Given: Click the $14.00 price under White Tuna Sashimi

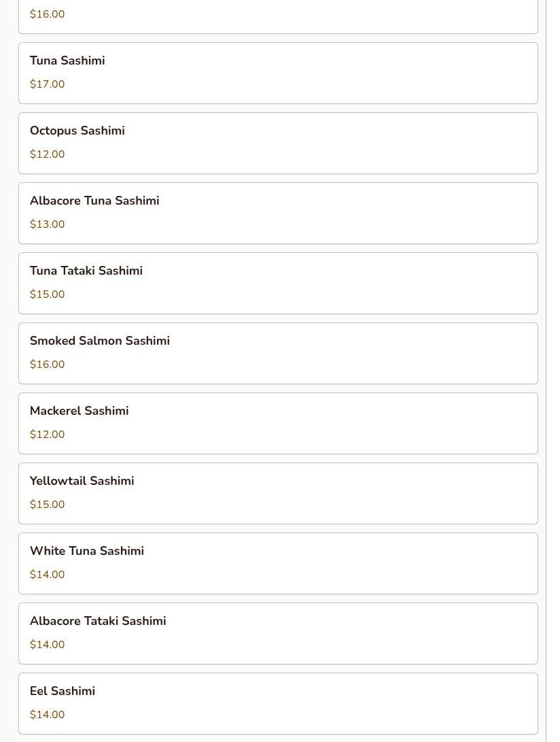Looking at the screenshot, I should pyautogui.click(x=48, y=575).
